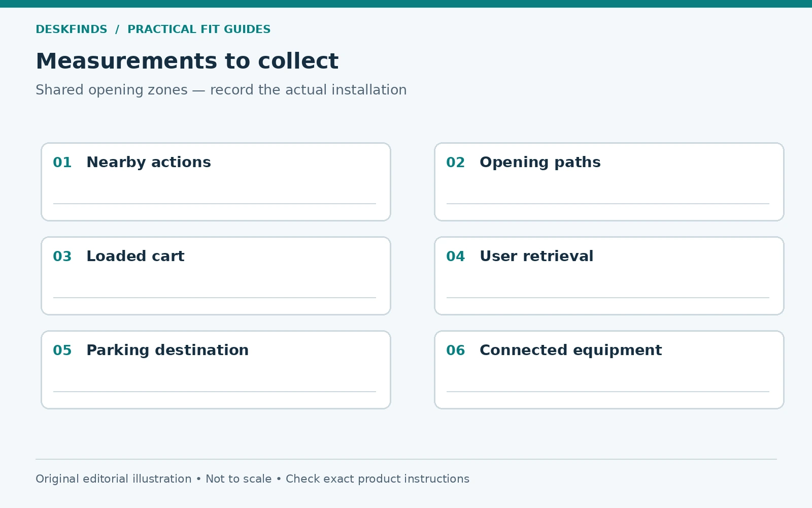Click the number 03 label
The height and width of the screenshot is (508, 812).
pos(62,257)
